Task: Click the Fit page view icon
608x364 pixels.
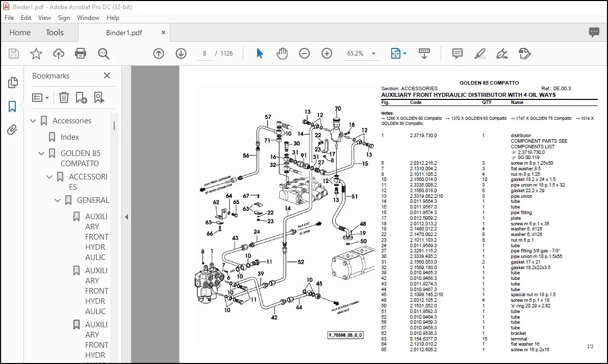Action: [x=395, y=54]
